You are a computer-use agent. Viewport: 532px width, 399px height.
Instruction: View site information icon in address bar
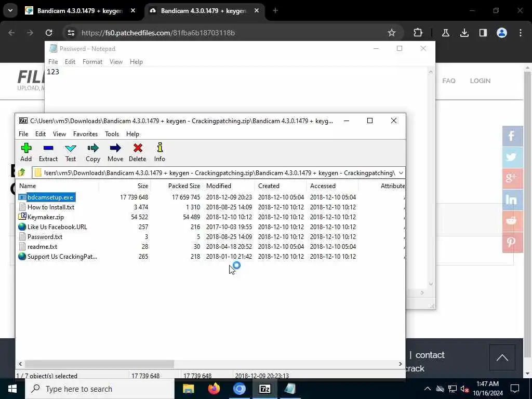(71, 33)
